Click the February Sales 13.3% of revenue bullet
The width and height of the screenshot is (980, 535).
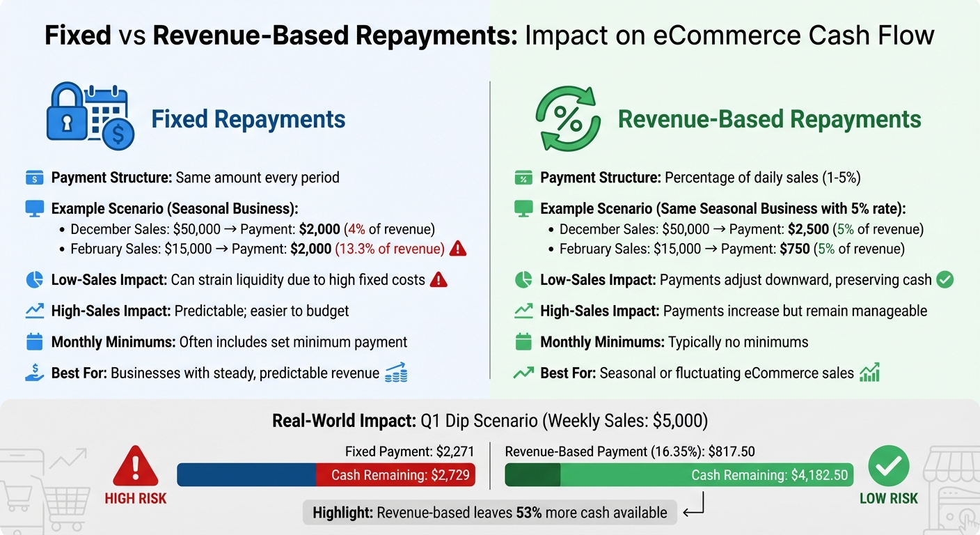(253, 249)
